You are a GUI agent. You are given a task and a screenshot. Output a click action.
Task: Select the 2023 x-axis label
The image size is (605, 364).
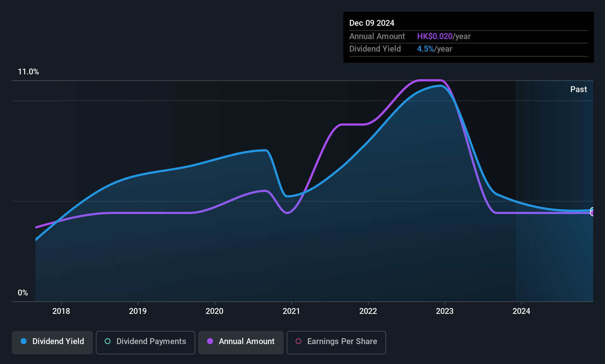pos(445,311)
